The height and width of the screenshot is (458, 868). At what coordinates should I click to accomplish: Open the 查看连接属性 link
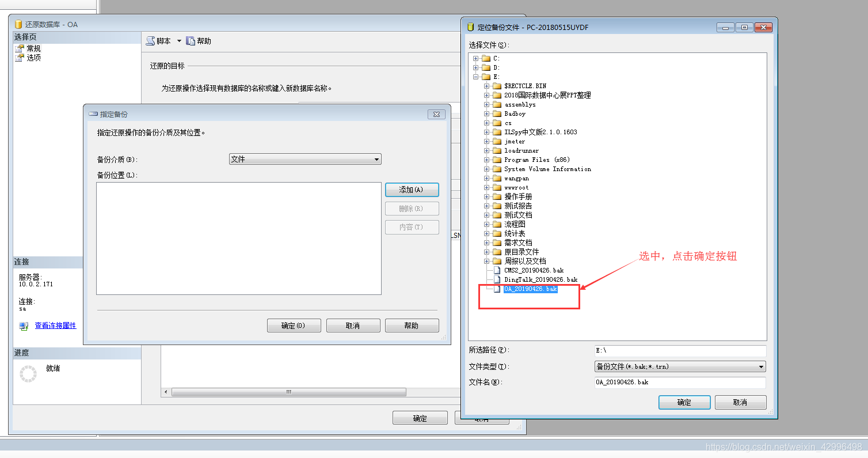tap(55, 325)
